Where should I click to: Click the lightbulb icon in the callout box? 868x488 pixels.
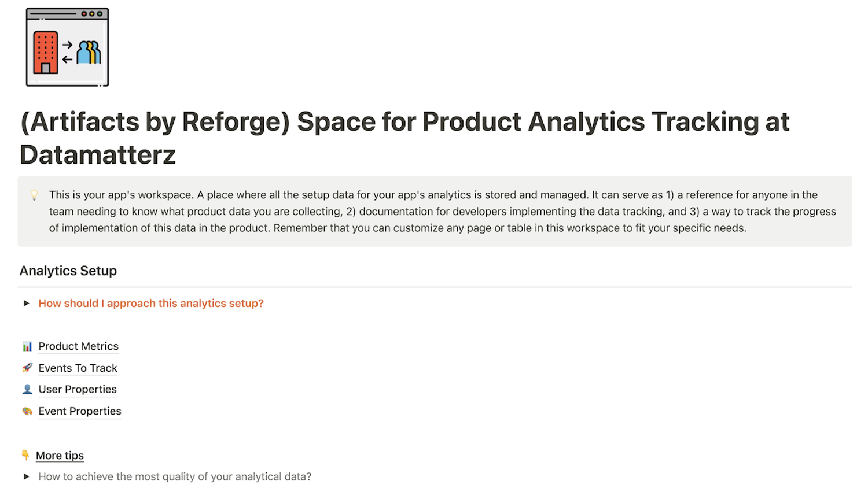[x=34, y=195]
